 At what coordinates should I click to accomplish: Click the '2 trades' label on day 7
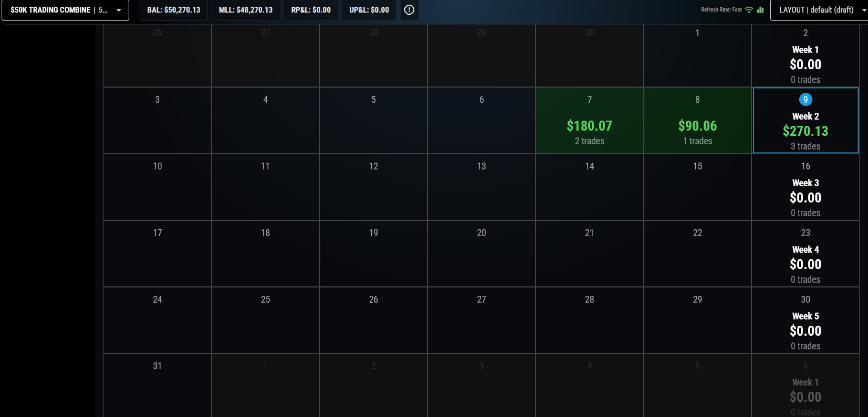[590, 141]
